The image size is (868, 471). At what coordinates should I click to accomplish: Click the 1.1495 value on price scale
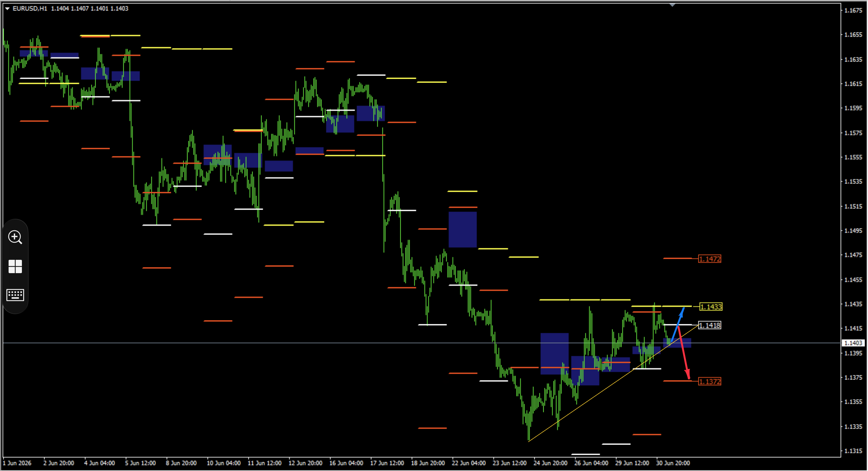pyautogui.click(x=853, y=231)
